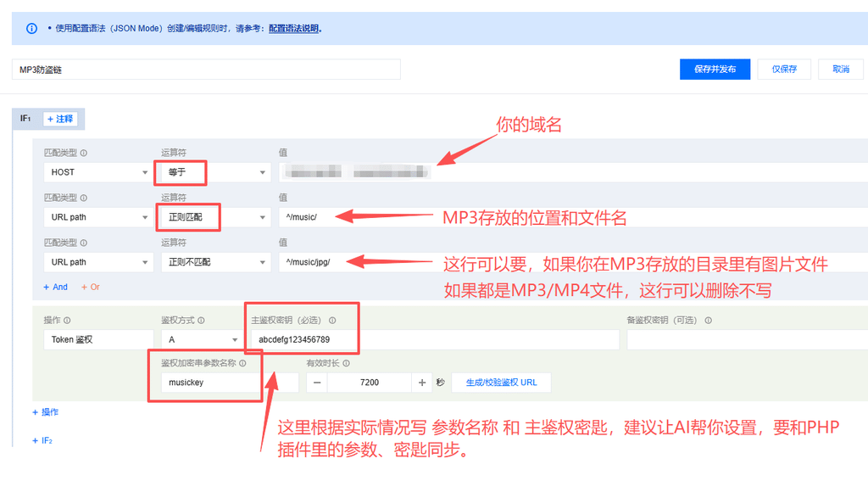Viewport: 868px width, 492px height.
Task: Open the 正则匹配 operator dropdown
Action: [x=216, y=217]
